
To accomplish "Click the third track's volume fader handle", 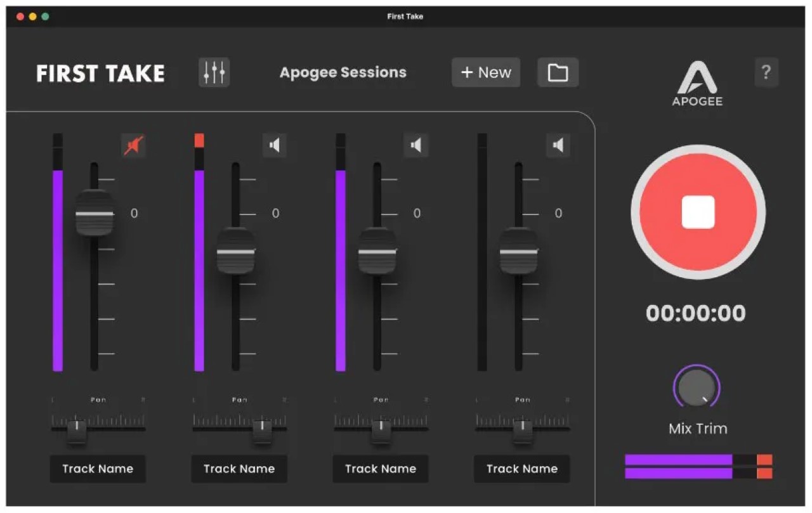I will point(377,250).
